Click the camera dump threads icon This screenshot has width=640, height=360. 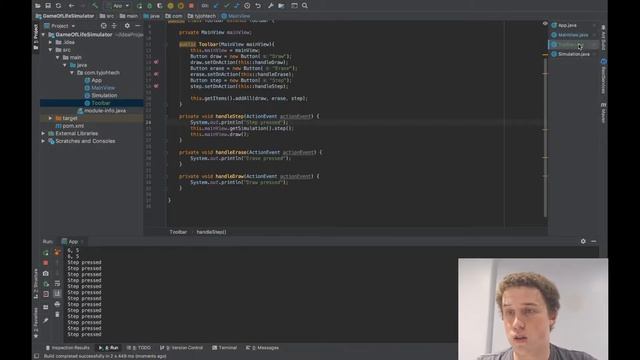click(46, 273)
